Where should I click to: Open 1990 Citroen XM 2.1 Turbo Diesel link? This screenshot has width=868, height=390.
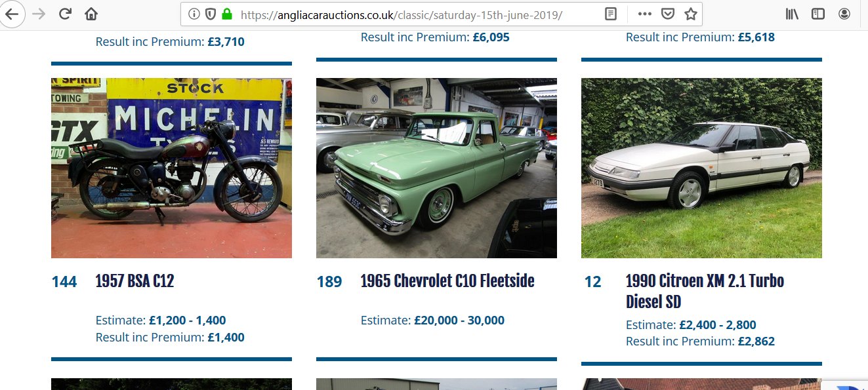(705, 292)
